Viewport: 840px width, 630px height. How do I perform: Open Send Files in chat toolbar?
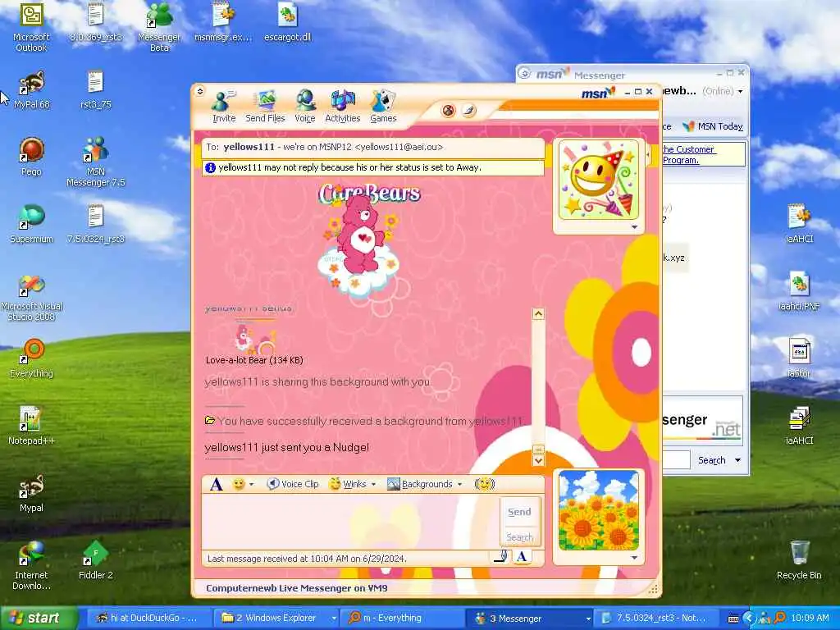[x=265, y=107]
